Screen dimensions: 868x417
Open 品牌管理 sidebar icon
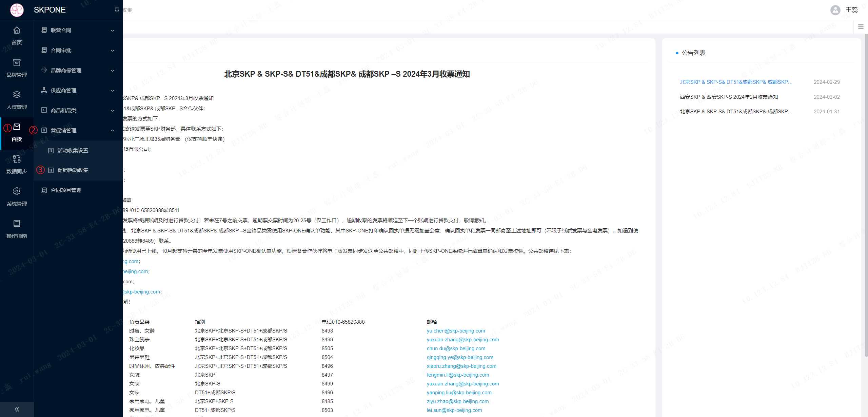pos(17,63)
